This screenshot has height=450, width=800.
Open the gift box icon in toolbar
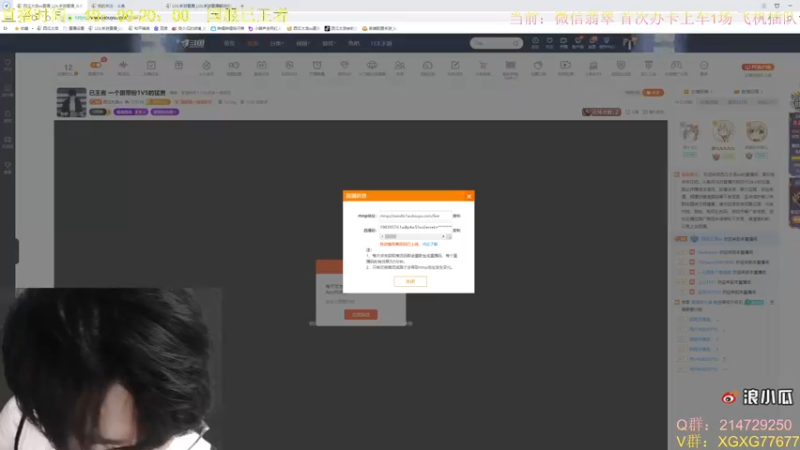[x=179, y=65]
